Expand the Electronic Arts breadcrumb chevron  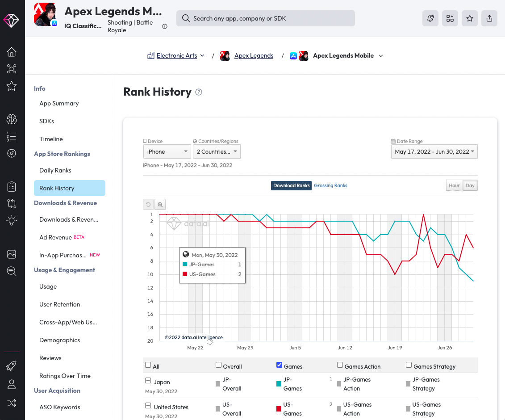tap(202, 56)
